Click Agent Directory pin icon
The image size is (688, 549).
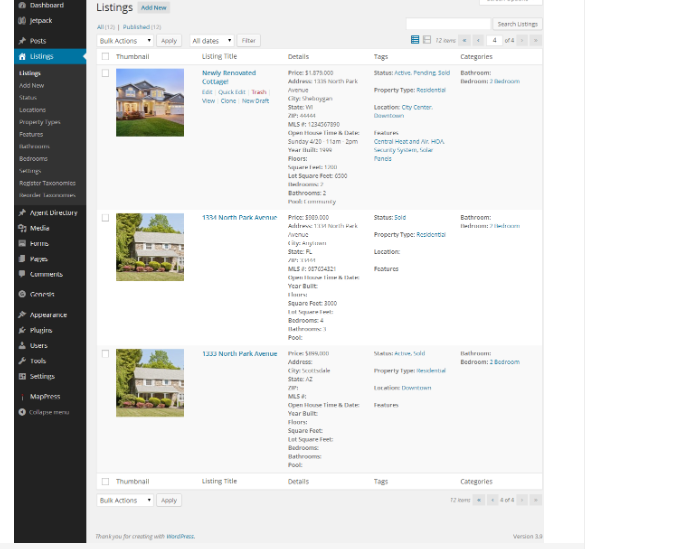click(x=22, y=212)
